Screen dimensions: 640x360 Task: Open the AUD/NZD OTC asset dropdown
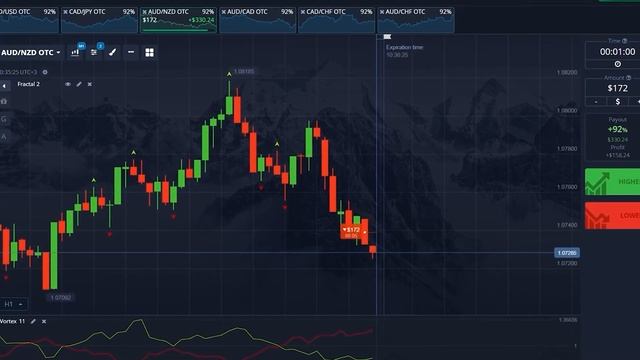point(31,53)
